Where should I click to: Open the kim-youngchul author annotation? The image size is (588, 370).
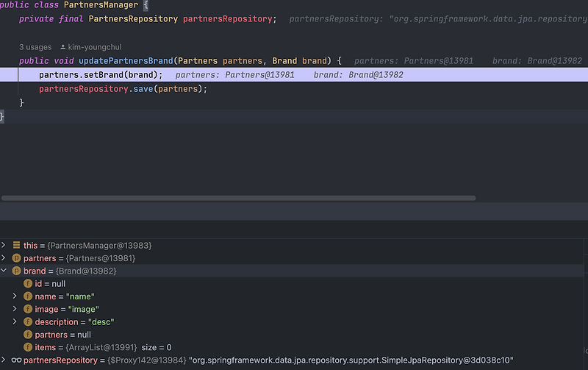point(95,47)
